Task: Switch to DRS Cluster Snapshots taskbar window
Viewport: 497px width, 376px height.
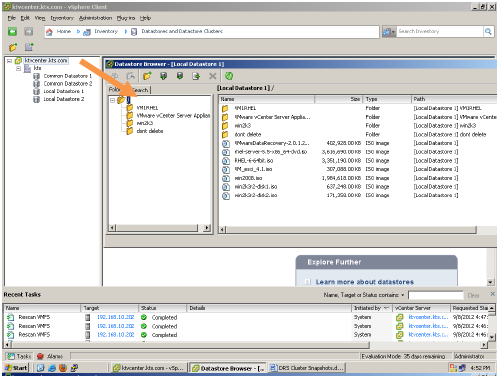Action: pos(307,368)
